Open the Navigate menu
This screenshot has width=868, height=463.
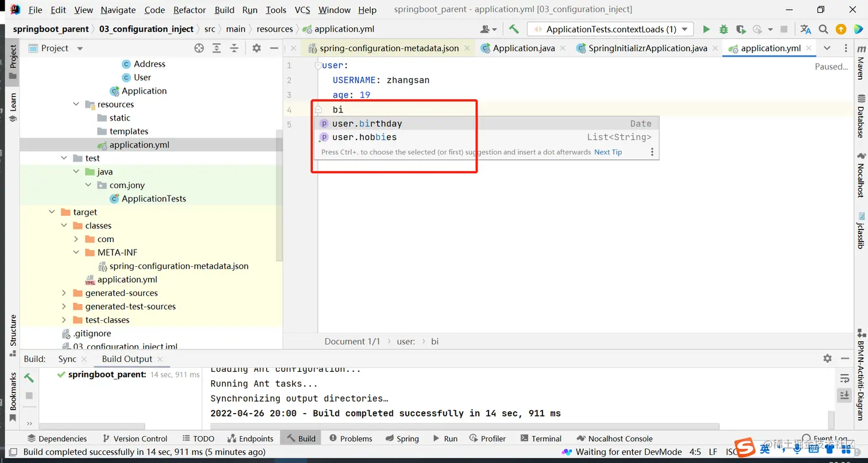click(118, 10)
